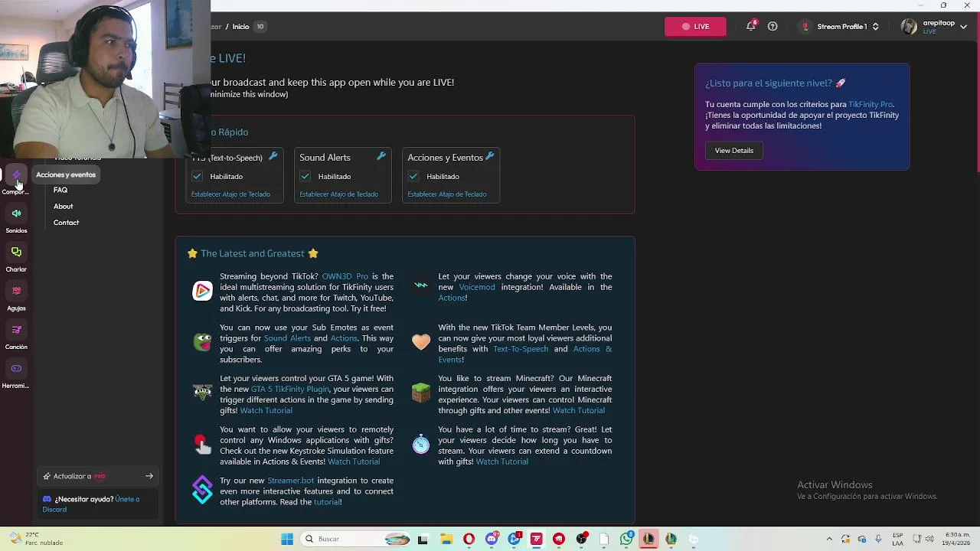Watch Tutorial link in Keystroke Simulation paragraph
Viewport: 980px width, 551px height.
tap(353, 461)
